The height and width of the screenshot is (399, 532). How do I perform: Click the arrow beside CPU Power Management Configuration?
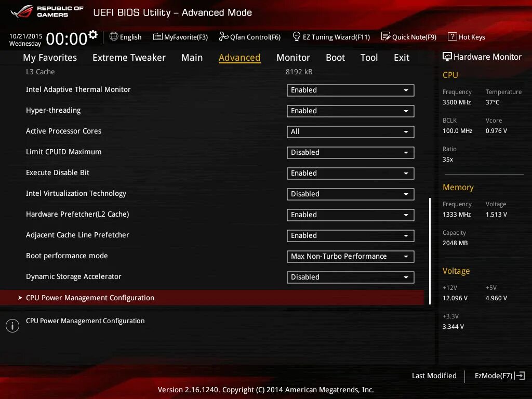coord(20,298)
